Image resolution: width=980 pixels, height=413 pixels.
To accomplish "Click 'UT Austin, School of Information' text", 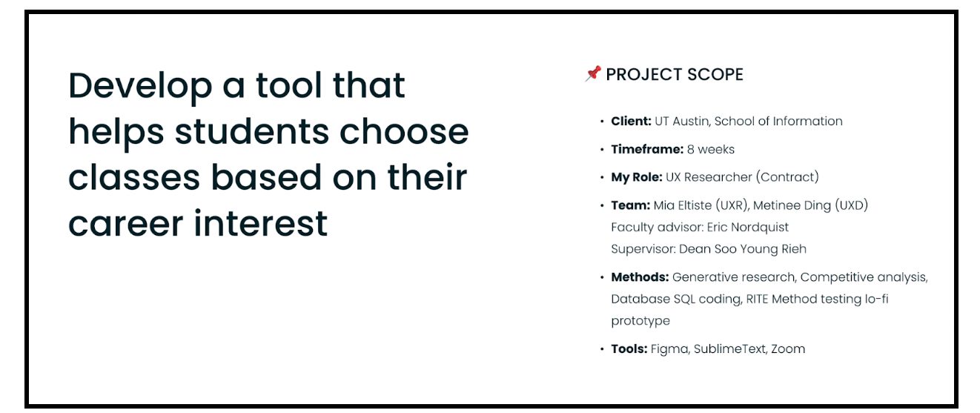I will click(749, 121).
